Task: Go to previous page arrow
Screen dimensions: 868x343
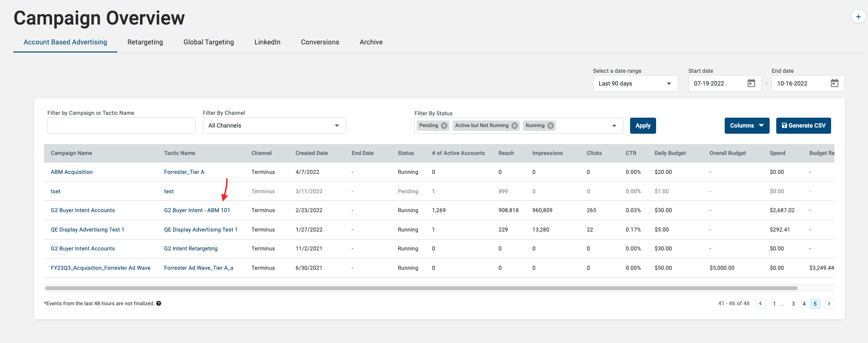Action: tap(760, 304)
